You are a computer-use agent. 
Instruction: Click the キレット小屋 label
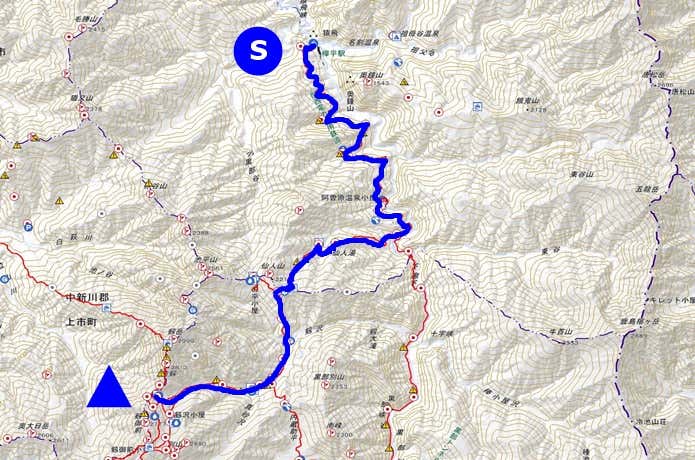672,300
